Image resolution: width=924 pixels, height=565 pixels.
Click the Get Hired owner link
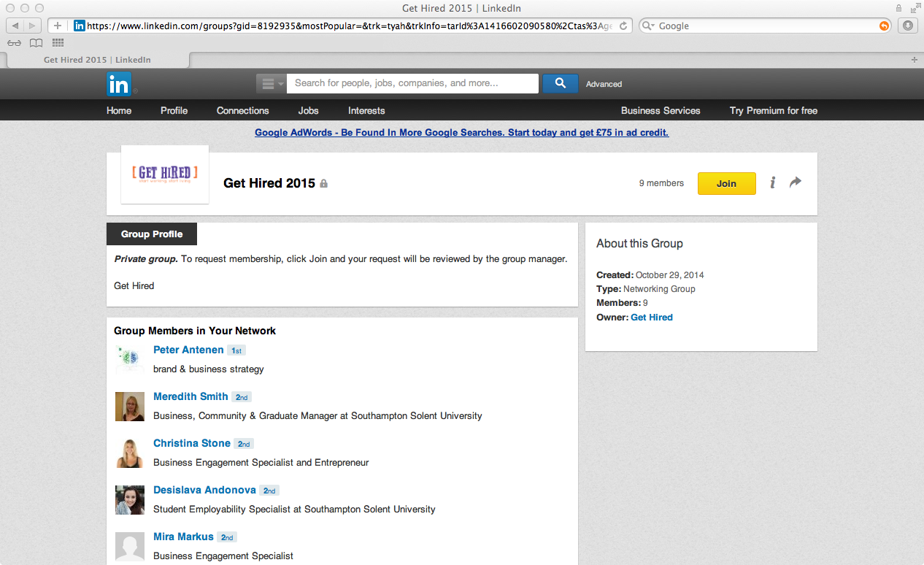(652, 317)
